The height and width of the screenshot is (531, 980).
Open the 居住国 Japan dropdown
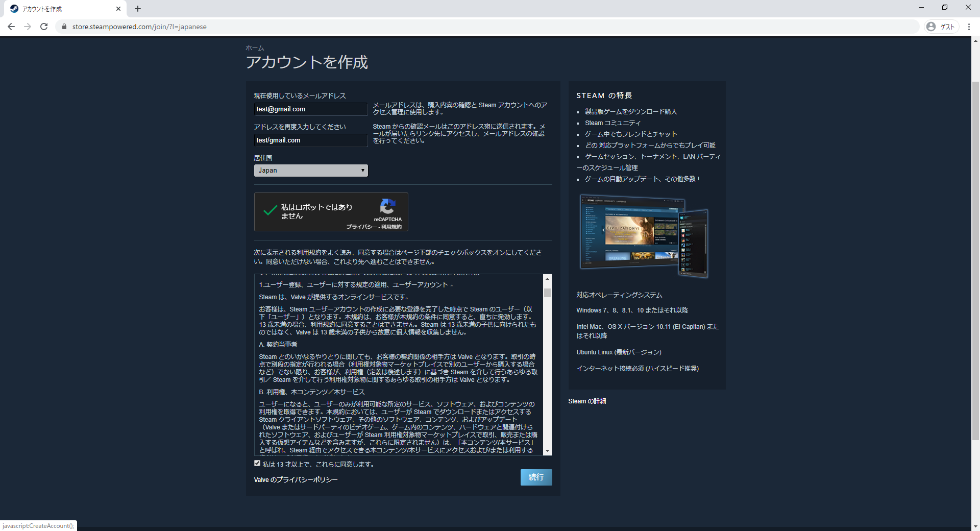point(311,171)
